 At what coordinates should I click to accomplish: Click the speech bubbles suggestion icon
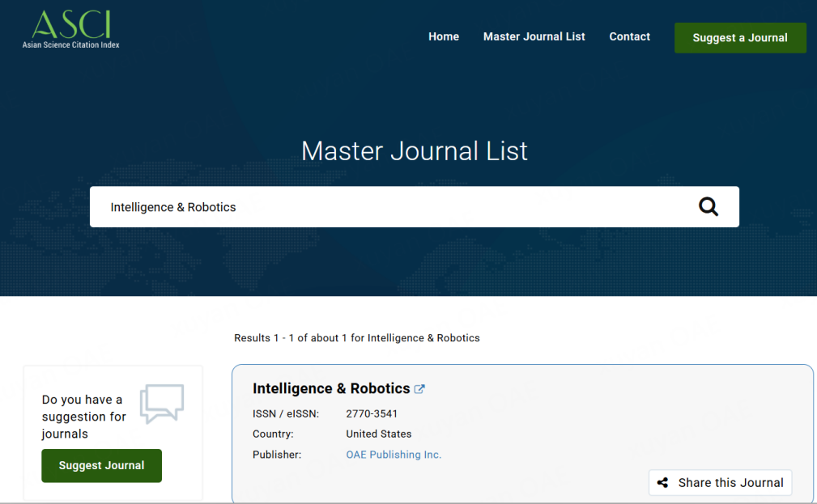tap(162, 403)
